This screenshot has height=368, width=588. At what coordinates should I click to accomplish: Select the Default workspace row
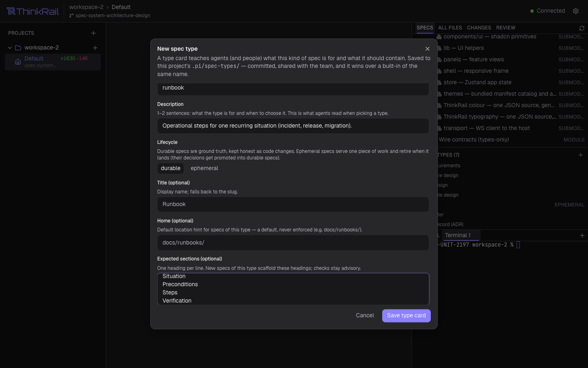[x=53, y=62]
